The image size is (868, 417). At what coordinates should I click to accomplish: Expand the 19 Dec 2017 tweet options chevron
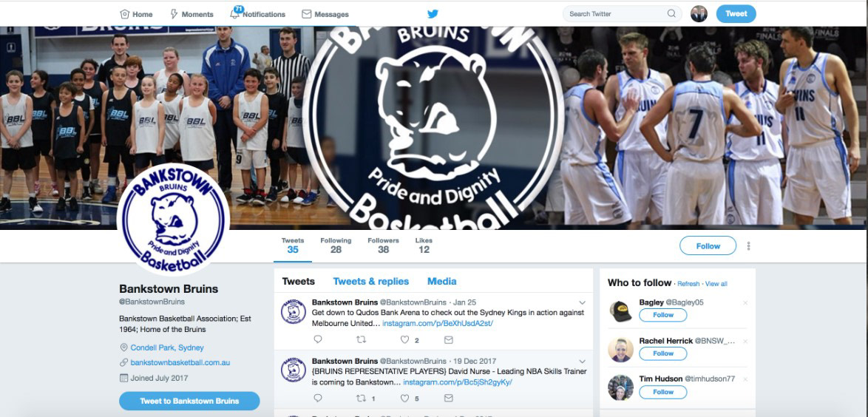(583, 361)
